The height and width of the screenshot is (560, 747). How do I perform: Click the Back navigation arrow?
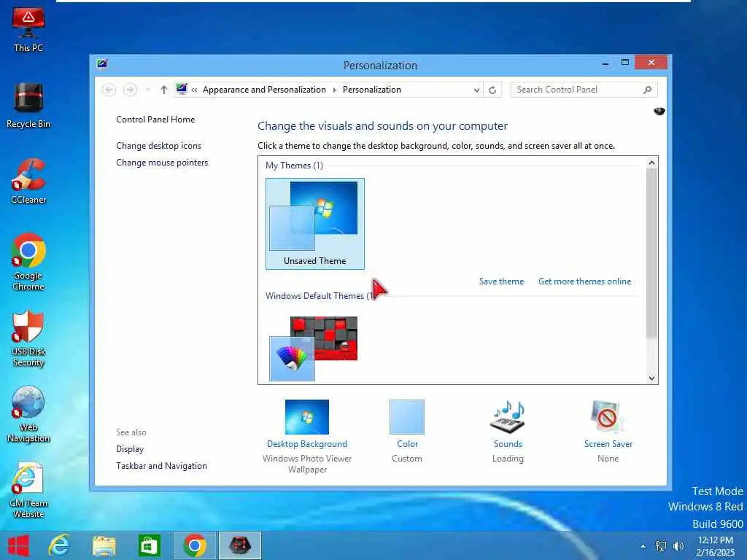coord(109,90)
